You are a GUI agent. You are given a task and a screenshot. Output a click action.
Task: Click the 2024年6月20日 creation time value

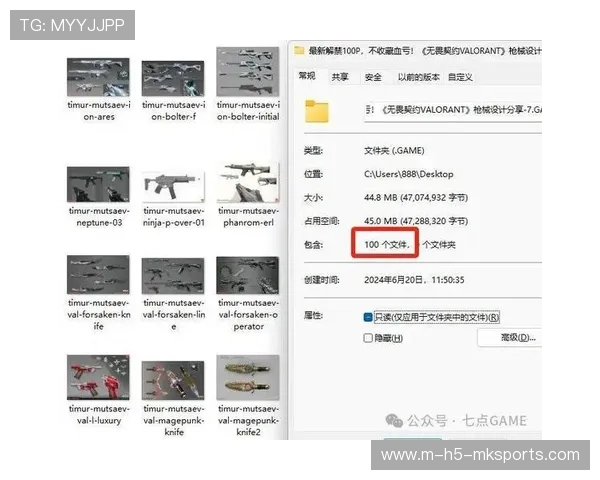tap(414, 280)
